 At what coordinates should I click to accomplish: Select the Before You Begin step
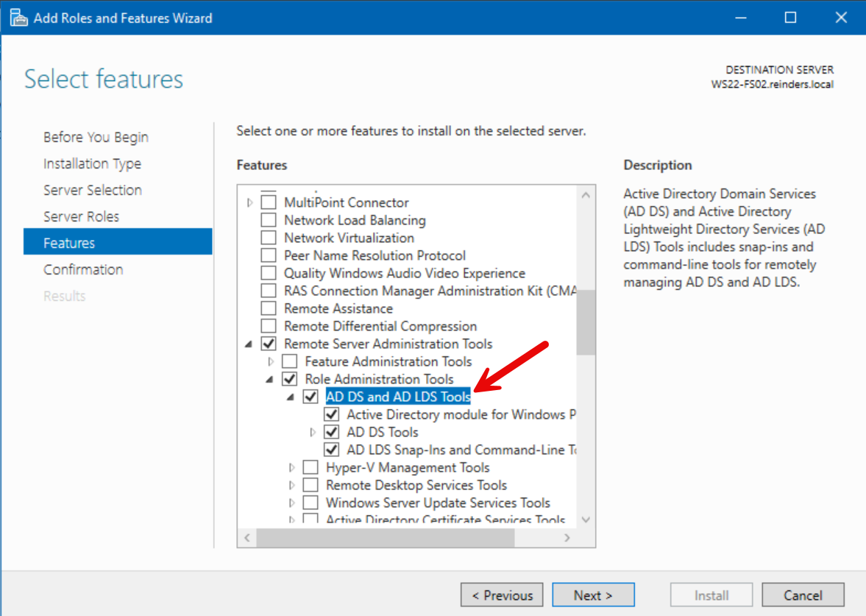coord(96,137)
